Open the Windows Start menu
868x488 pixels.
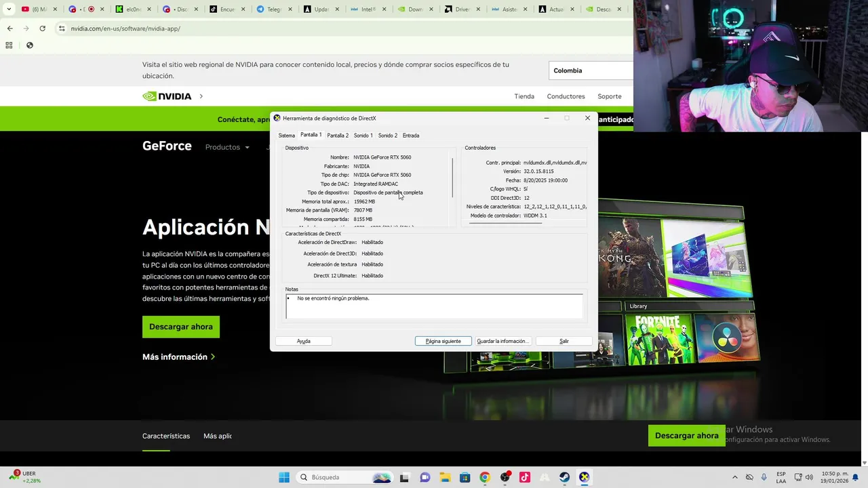point(283,477)
